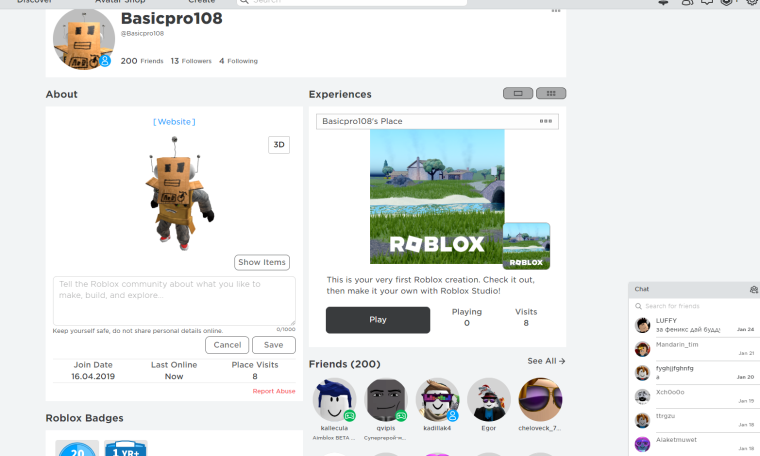Open Egor's friend avatar
Viewport: 760px width, 456px height.
tap(488, 399)
